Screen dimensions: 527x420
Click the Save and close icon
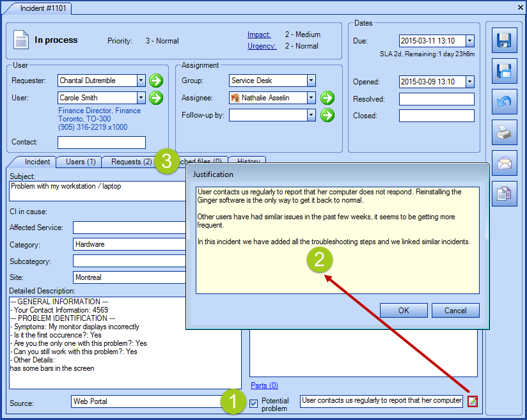pyautogui.click(x=504, y=71)
